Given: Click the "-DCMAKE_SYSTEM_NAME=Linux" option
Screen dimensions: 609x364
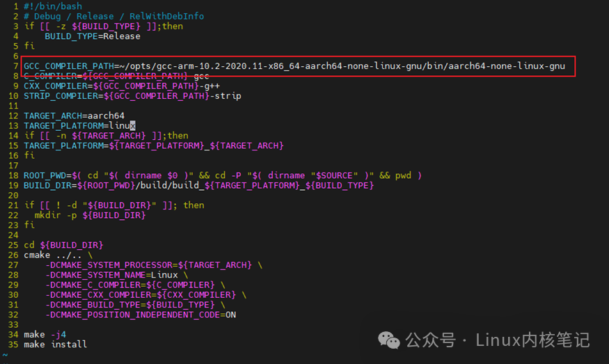Looking at the screenshot, I should click(x=111, y=275).
